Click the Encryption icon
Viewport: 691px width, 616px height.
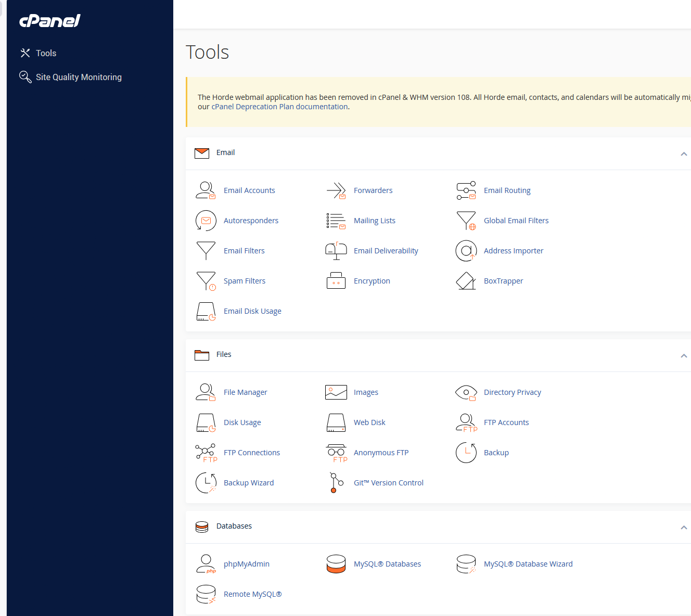pyautogui.click(x=336, y=281)
